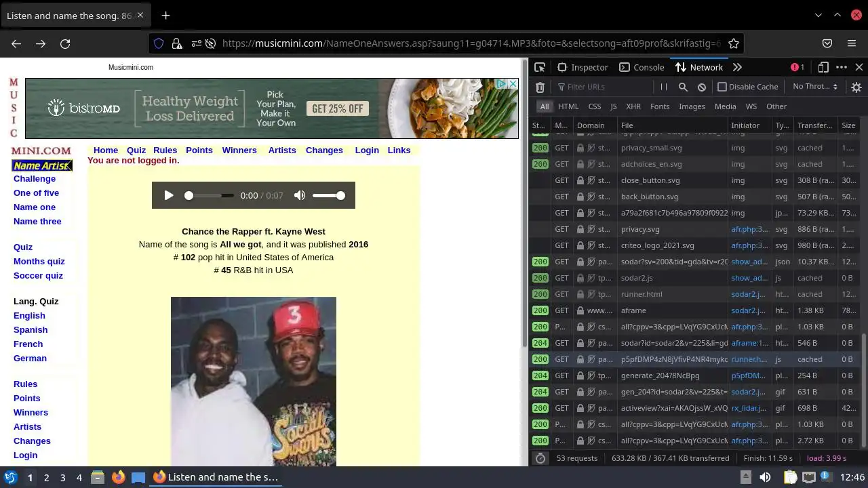Image resolution: width=868 pixels, height=488 pixels.
Task: Open the devtools three-dot menu
Action: tap(842, 67)
